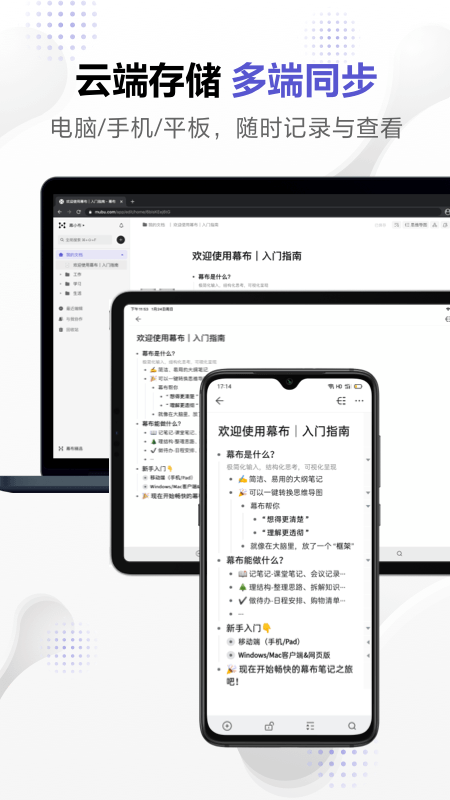Expand the 移动端（手机/Pad） node on the phone
450x800 pixels.
tap(368, 642)
